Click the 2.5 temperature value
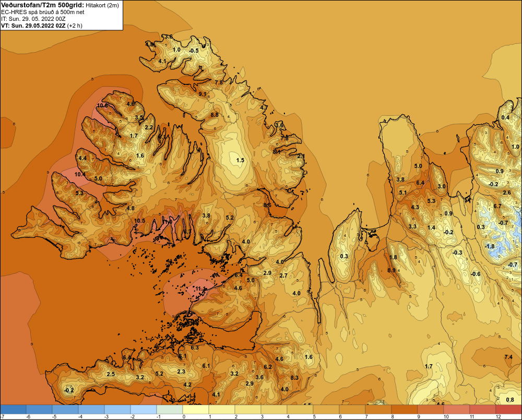The width and height of the screenshot is (522, 420). pos(111,374)
